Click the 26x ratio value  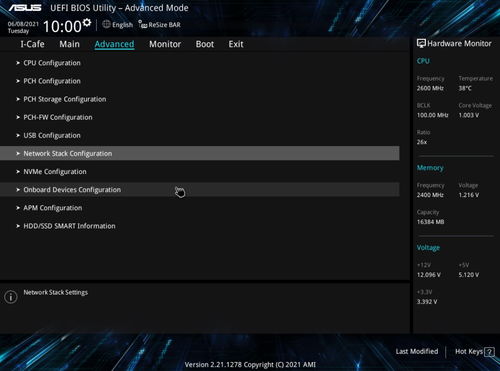click(422, 142)
